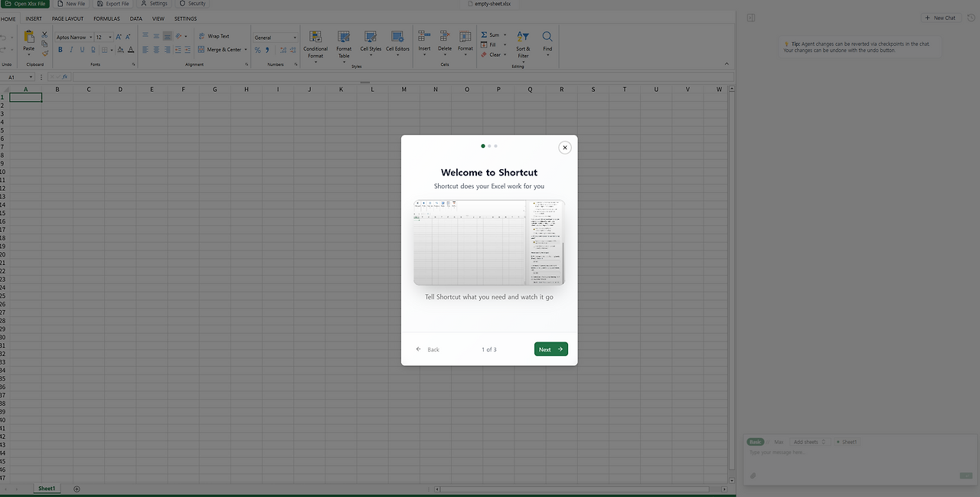Toggle Double Underline formatting
The width and height of the screenshot is (980, 497).
[93, 50]
